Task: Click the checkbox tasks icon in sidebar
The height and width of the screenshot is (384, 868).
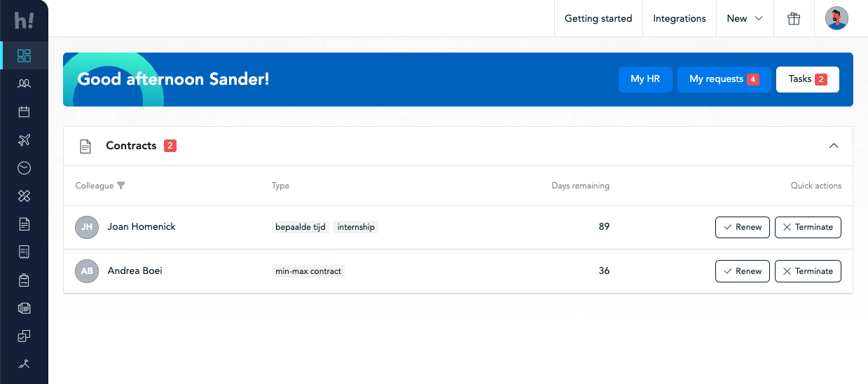Action: click(x=24, y=336)
